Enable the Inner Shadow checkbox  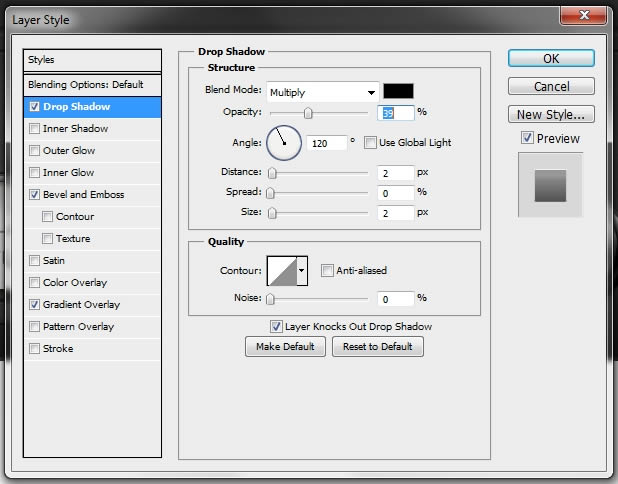coord(34,128)
